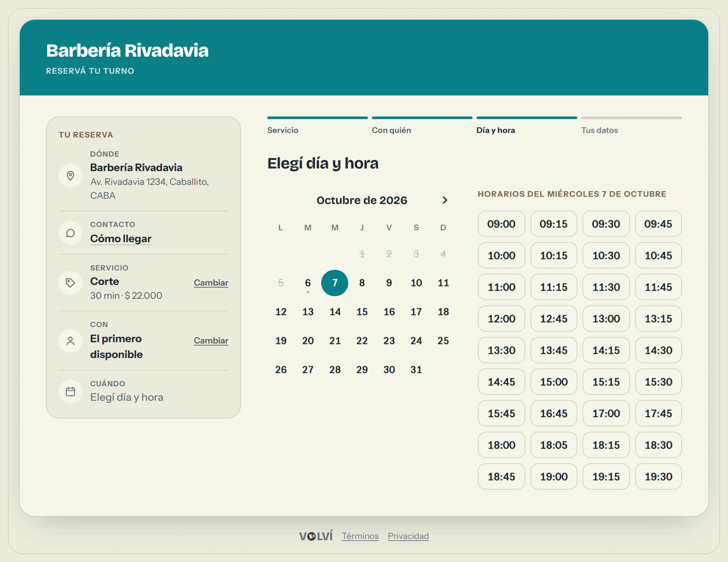The width and height of the screenshot is (728, 562).
Task: Jump to the Tus datos step
Action: [631, 126]
